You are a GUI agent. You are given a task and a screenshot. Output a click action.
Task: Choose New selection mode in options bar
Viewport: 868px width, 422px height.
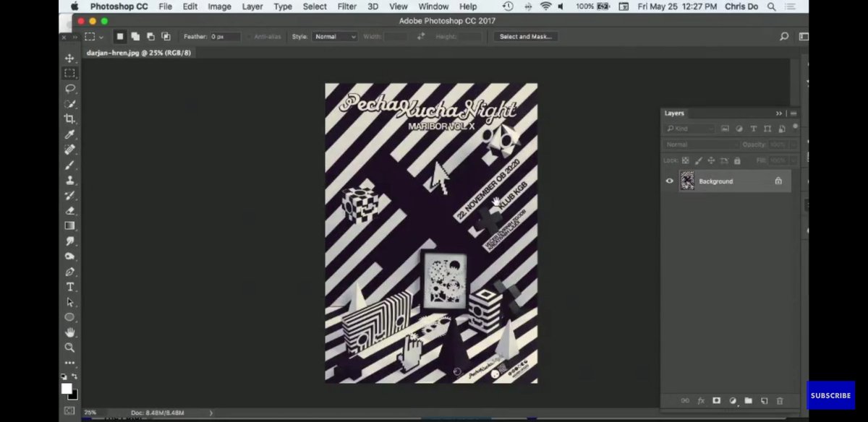(x=120, y=36)
